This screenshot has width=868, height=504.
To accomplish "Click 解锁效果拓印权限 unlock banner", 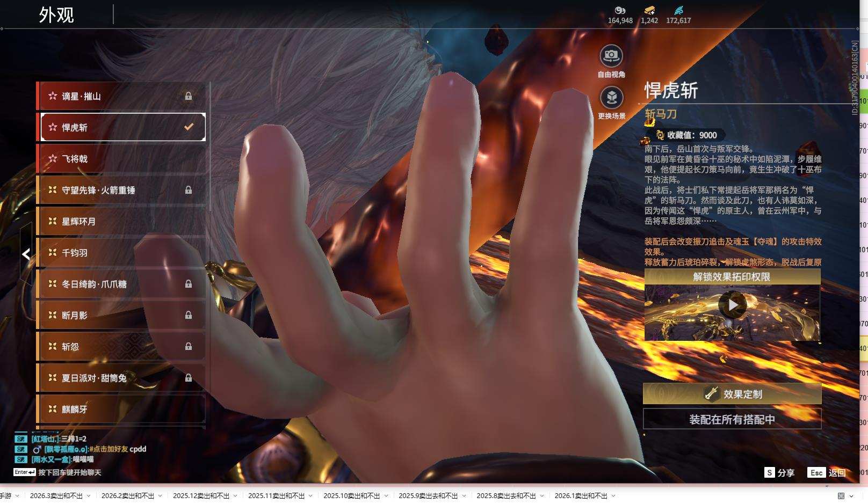I will [x=732, y=276].
